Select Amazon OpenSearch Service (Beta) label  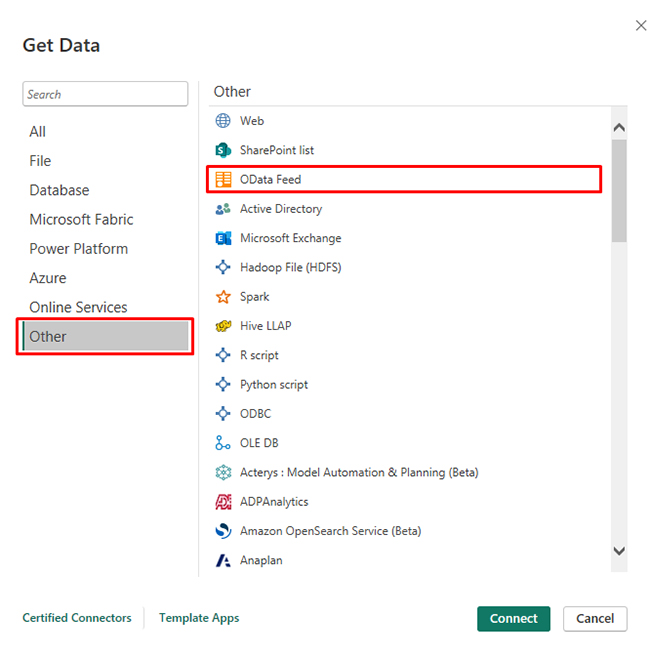[x=330, y=531]
